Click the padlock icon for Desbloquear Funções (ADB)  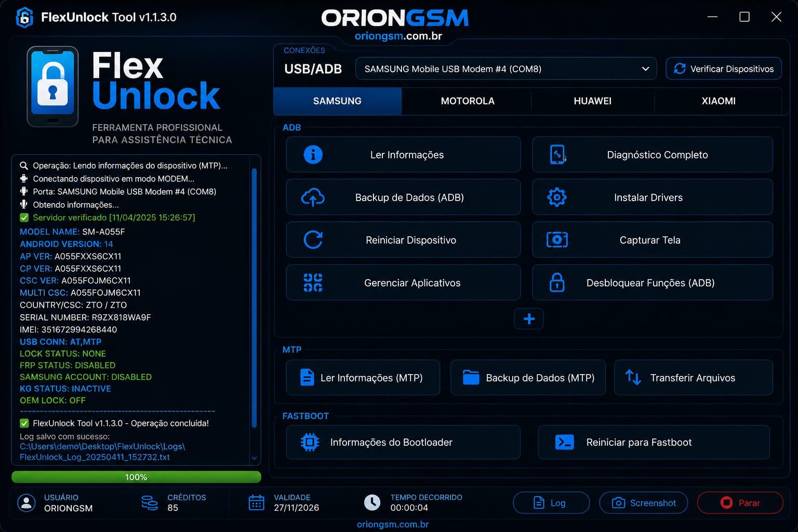coord(557,283)
